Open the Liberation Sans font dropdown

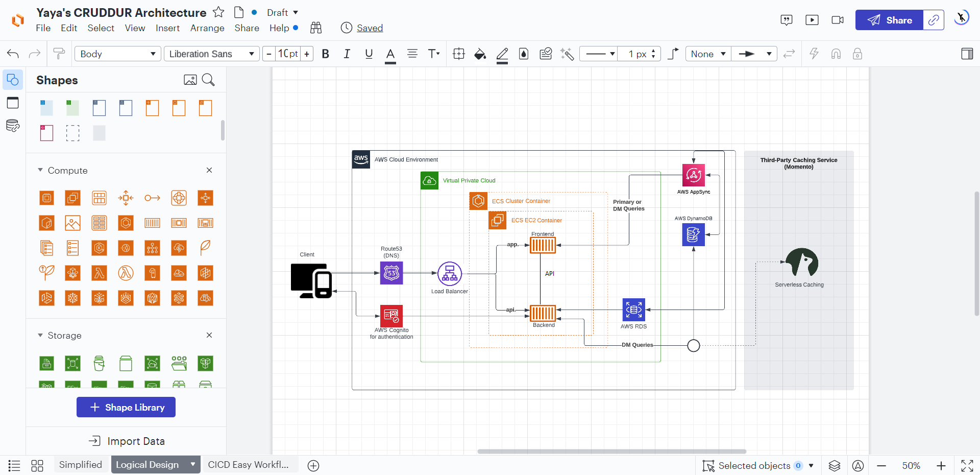tap(212, 54)
